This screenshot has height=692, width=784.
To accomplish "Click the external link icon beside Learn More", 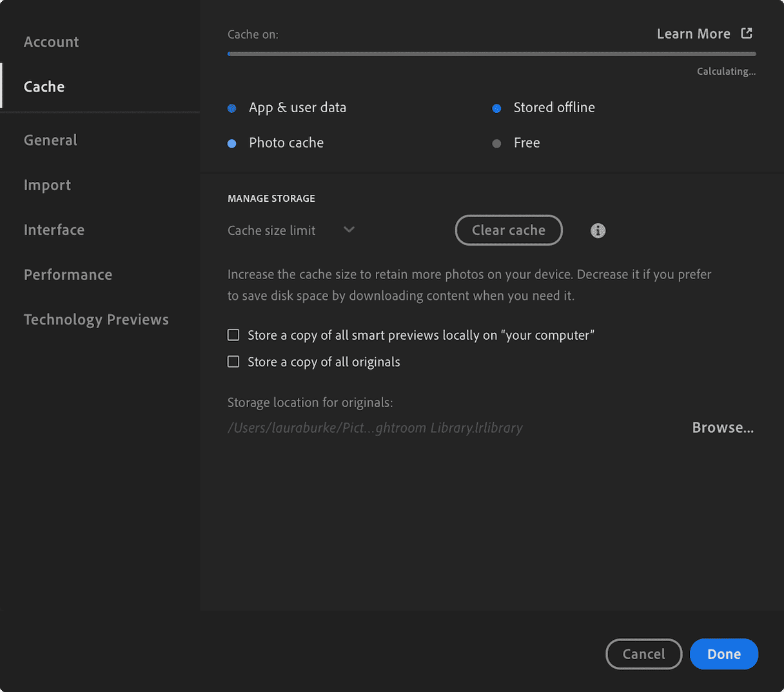I will pyautogui.click(x=747, y=33).
